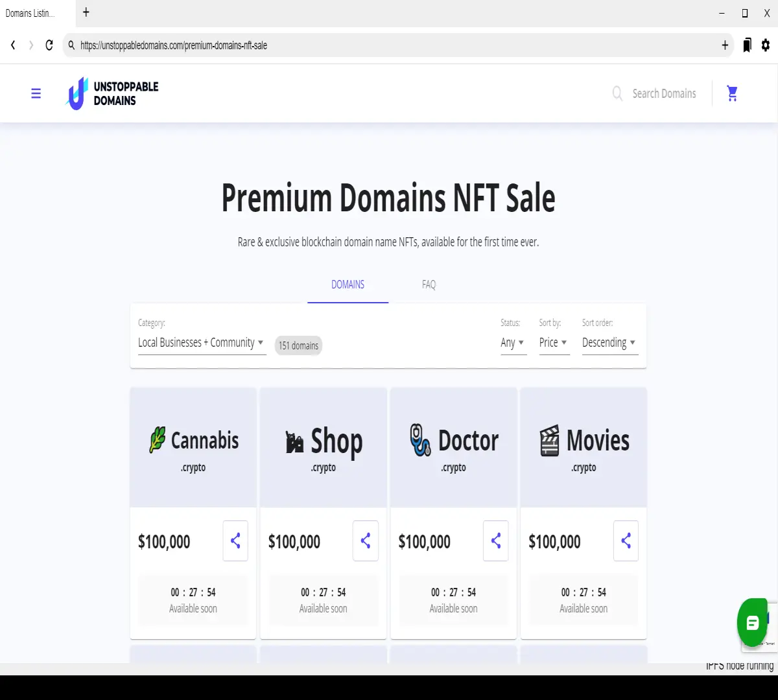Open the green chat widget
This screenshot has width=778, height=700.
coord(752,623)
